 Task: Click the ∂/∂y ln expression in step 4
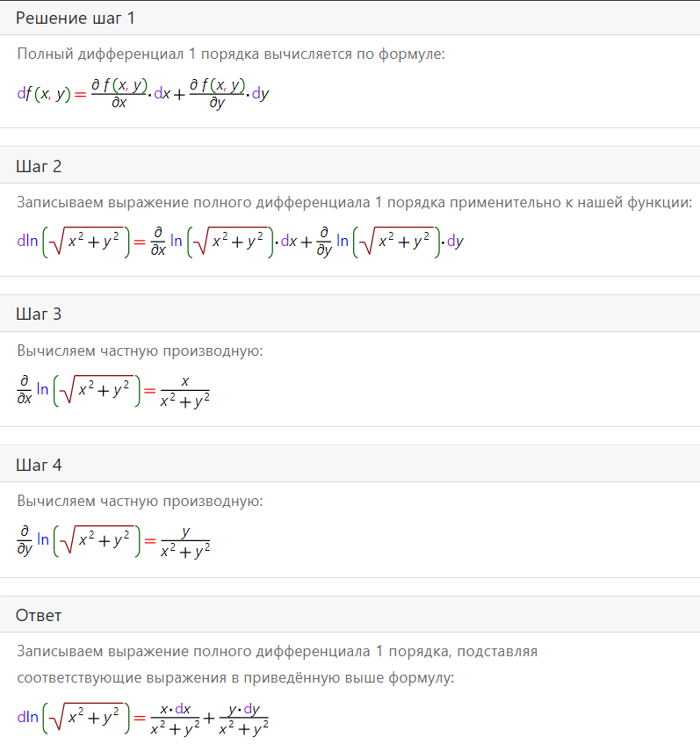(79, 541)
